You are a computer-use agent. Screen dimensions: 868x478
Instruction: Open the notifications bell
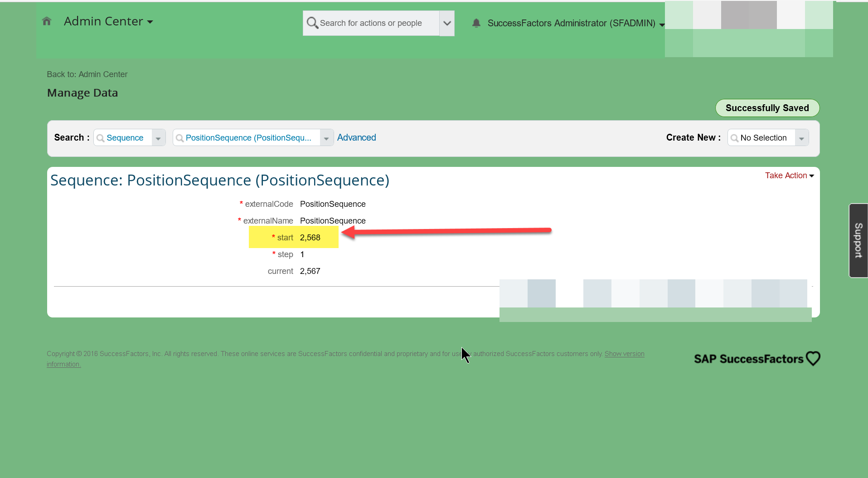coord(476,23)
